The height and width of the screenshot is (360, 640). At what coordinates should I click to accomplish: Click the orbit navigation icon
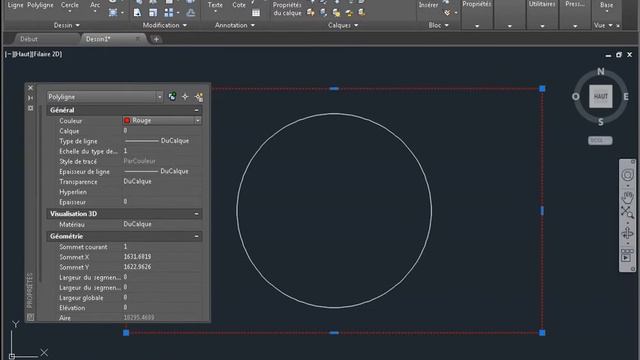pos(627,233)
